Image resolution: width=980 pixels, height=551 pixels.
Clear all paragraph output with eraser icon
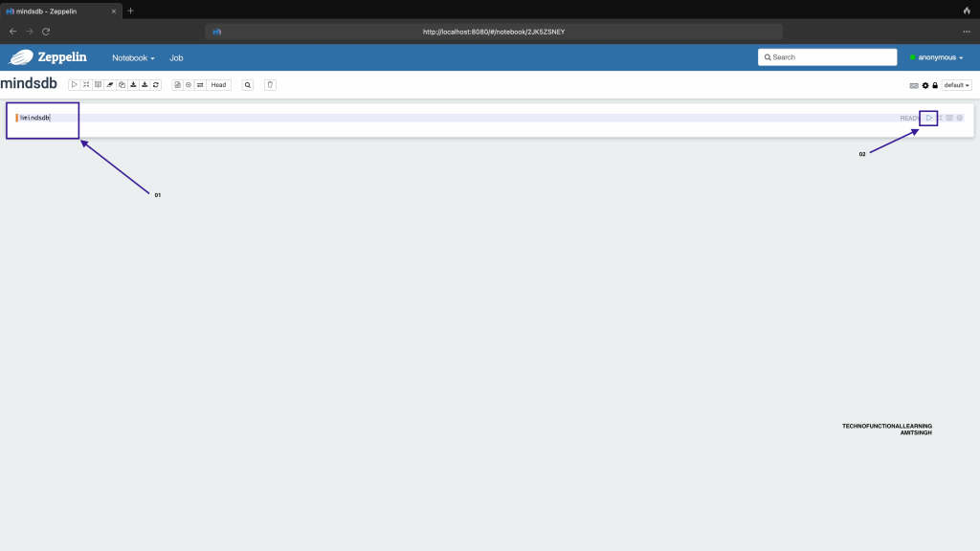[x=110, y=85]
